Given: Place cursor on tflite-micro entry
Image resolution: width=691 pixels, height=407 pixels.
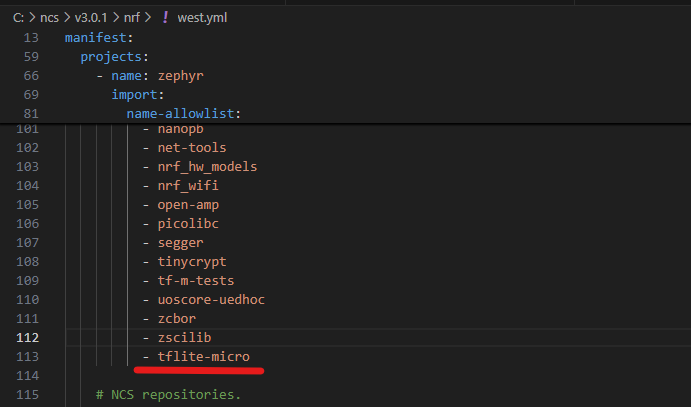Looking at the screenshot, I should (x=203, y=356).
